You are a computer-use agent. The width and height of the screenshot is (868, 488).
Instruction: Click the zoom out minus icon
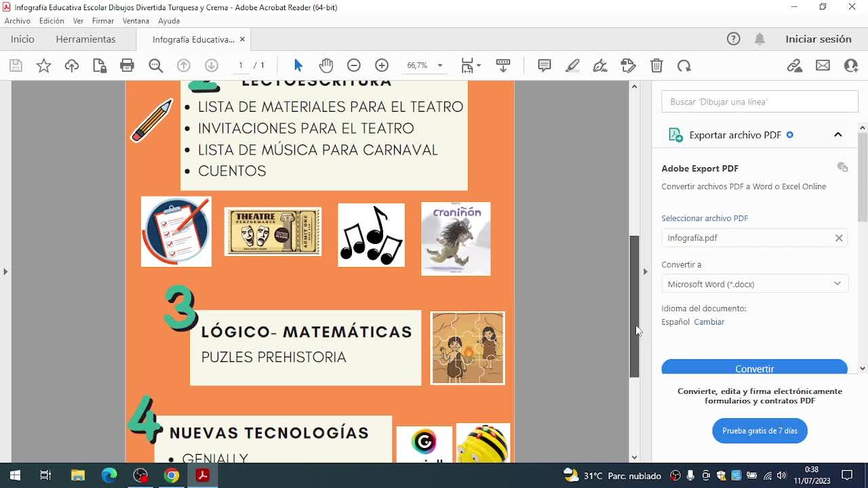pyautogui.click(x=353, y=66)
